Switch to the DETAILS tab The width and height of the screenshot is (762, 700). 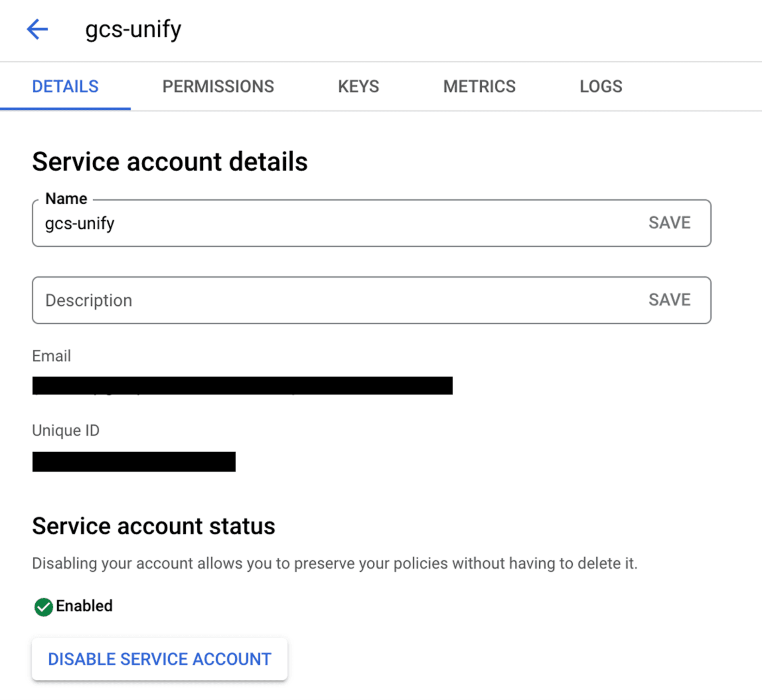click(x=65, y=87)
